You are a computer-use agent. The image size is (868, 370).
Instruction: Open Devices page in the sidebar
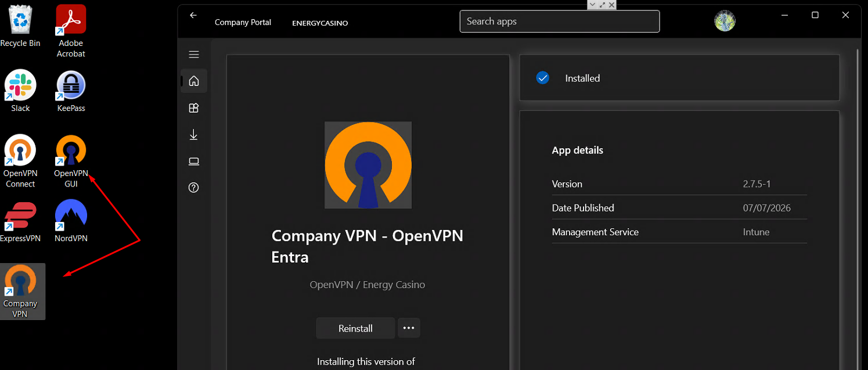(194, 161)
